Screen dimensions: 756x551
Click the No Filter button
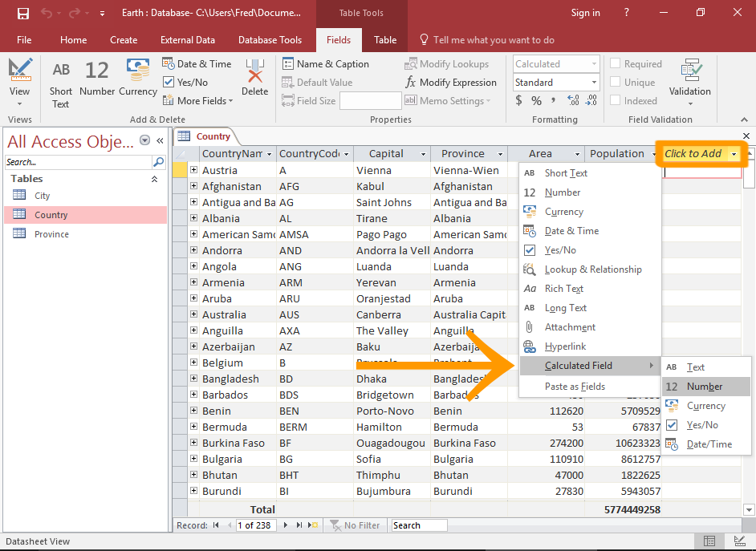[x=356, y=525]
